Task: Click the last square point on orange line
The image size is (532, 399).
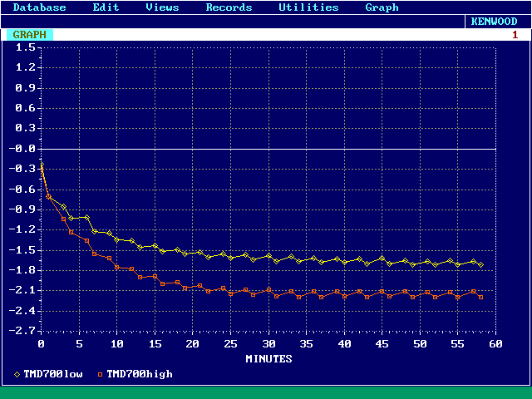Action: [481, 297]
